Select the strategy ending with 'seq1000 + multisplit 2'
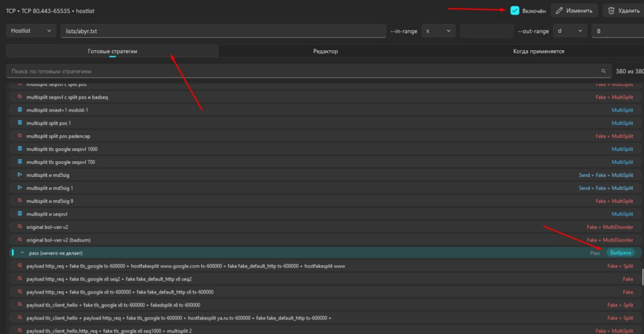Viewport: 644px width, 334px height. (x=325, y=330)
